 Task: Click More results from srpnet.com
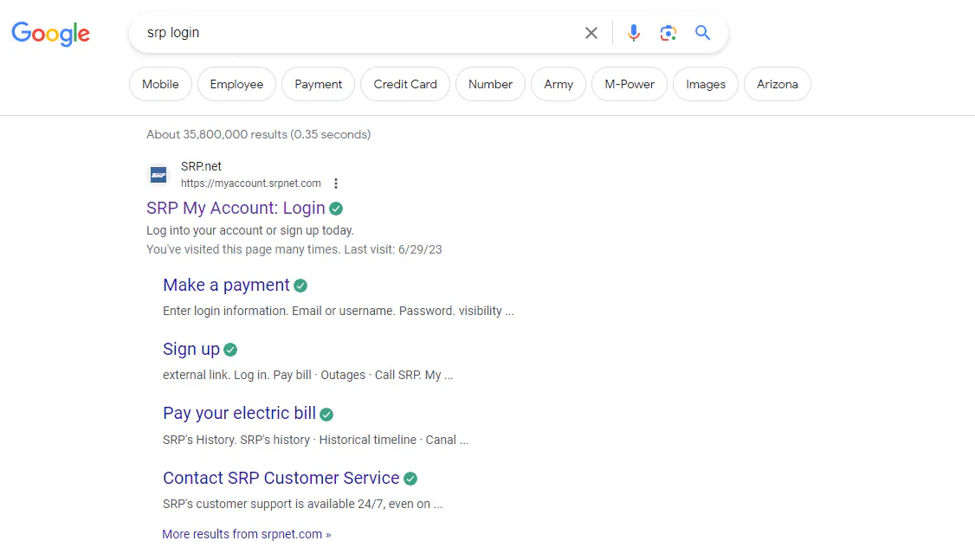tap(246, 534)
